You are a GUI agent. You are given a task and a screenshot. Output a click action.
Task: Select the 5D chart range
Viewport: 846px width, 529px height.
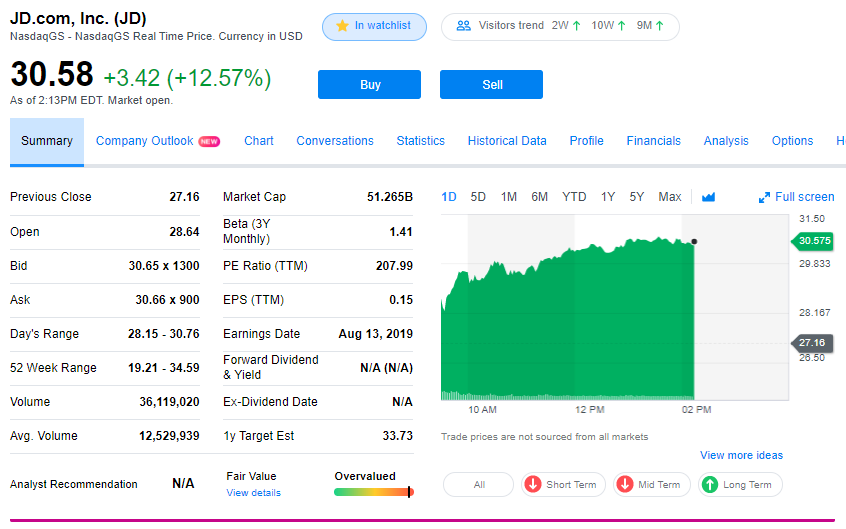click(x=478, y=197)
